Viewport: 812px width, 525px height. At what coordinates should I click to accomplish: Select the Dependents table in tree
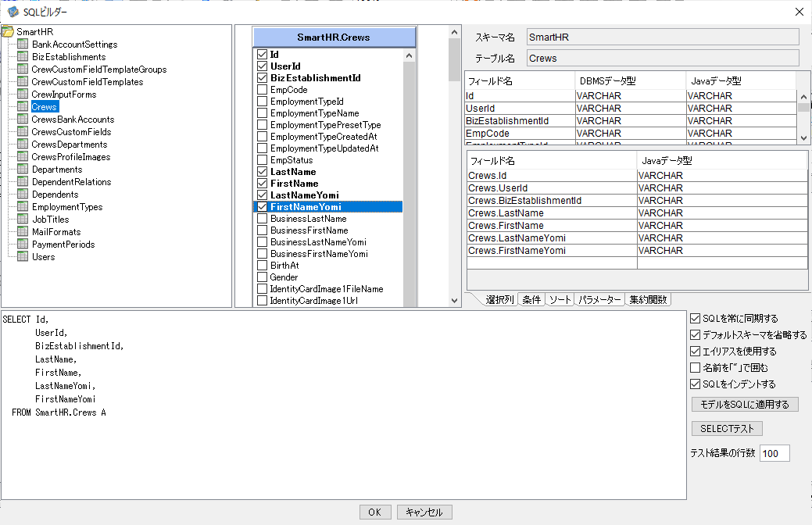click(55, 195)
